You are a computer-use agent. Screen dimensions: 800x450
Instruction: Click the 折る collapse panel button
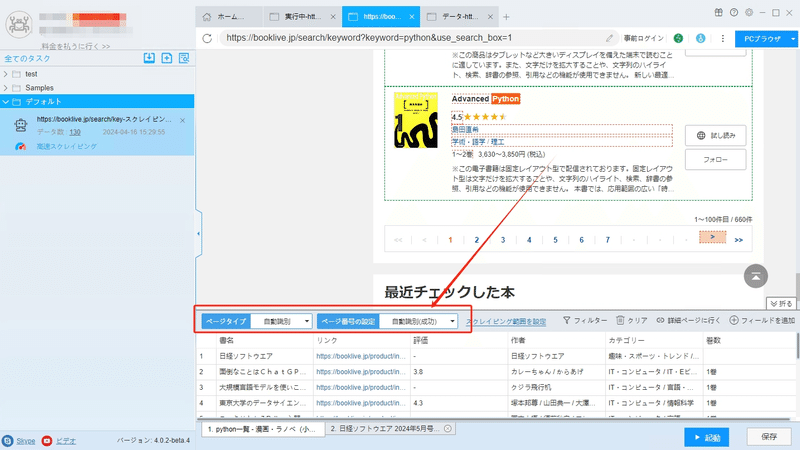[781, 304]
